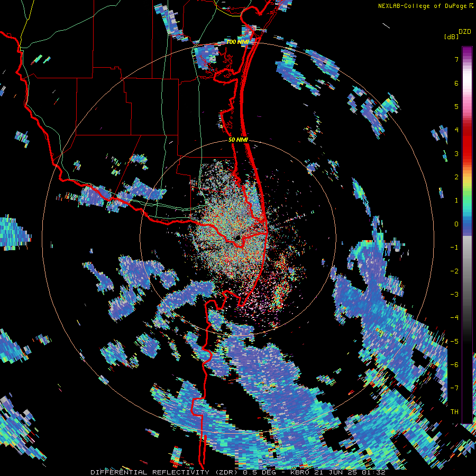Click the color scale value 3
This screenshot has width=476, height=476.
pyautogui.click(x=456, y=153)
